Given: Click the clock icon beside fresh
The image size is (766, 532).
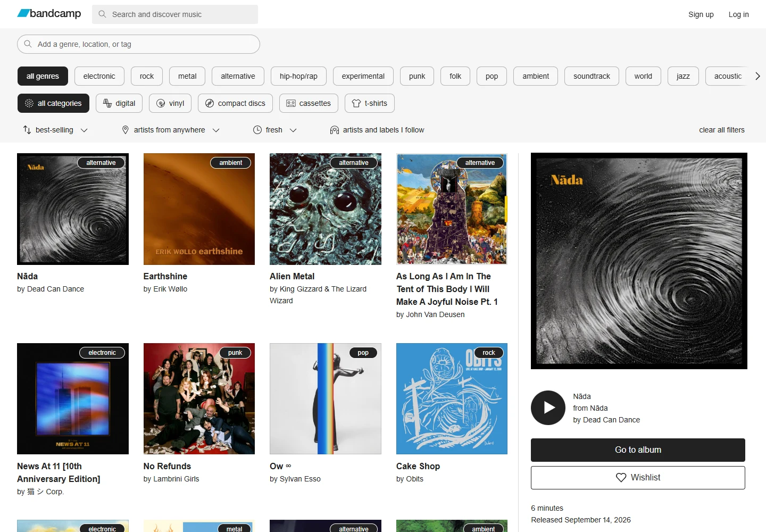Looking at the screenshot, I should (257, 130).
